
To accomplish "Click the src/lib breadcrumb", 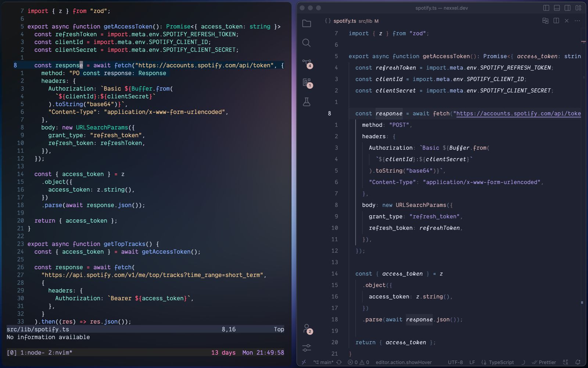I will point(365,21).
